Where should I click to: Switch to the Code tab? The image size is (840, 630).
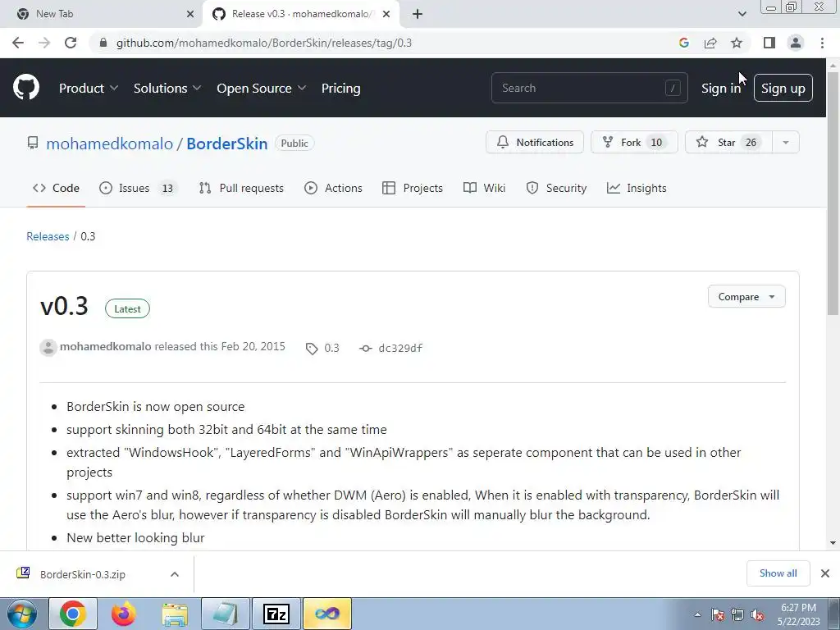coord(56,188)
